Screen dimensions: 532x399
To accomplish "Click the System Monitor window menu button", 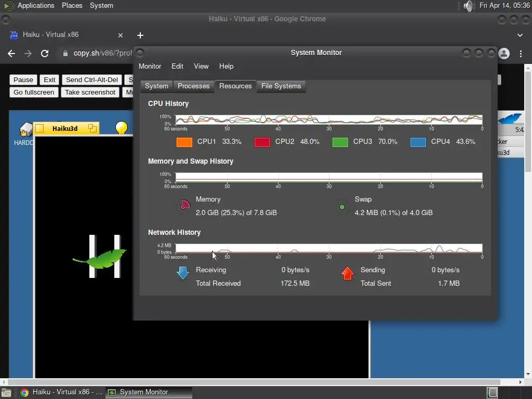I will point(140,52).
